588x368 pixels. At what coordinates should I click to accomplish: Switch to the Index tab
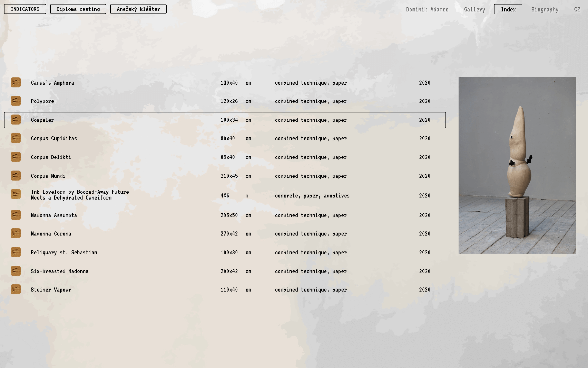pyautogui.click(x=508, y=9)
